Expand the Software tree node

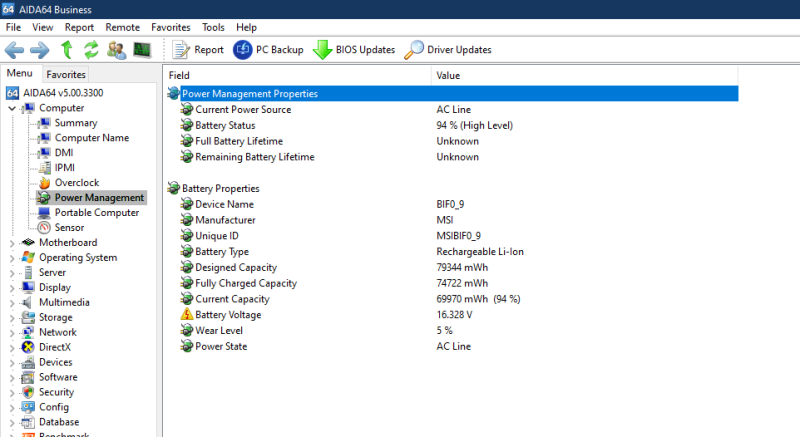coord(12,378)
